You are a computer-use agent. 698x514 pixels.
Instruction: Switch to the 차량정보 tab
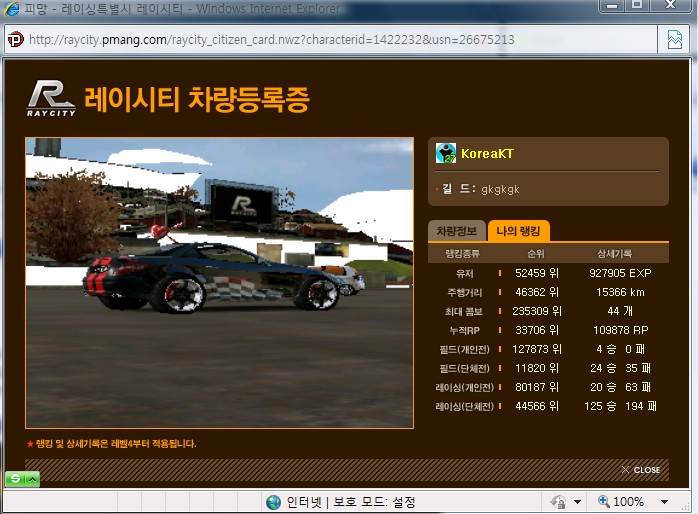pos(459,231)
